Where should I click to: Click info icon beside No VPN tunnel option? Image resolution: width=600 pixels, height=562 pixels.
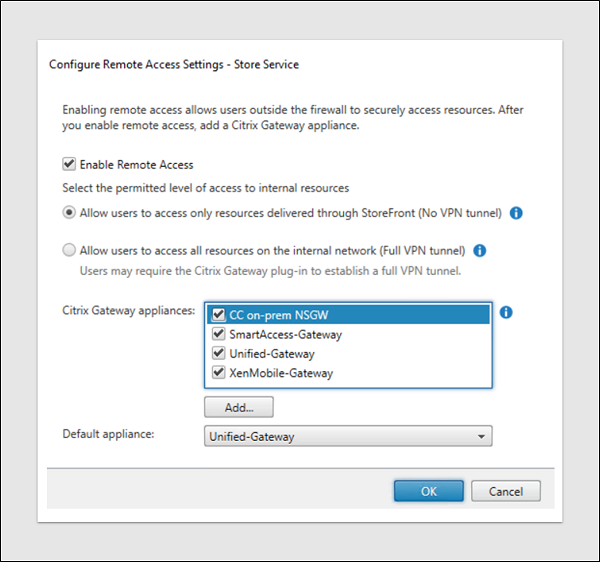click(x=517, y=213)
